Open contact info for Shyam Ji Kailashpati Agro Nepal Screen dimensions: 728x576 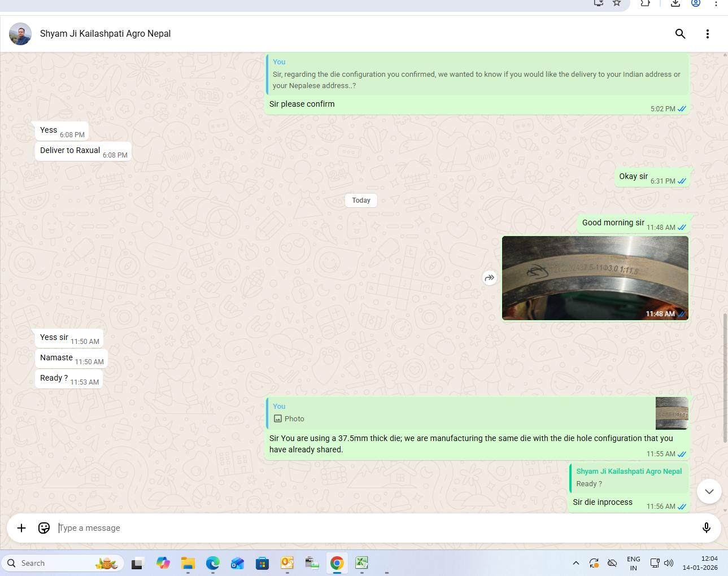106,34
